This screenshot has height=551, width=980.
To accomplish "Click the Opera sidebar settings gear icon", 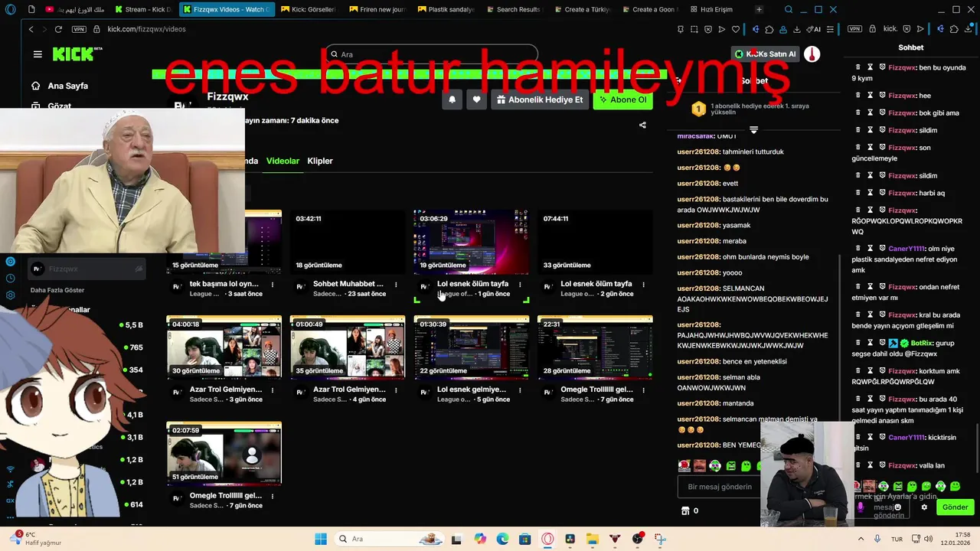I will click(10, 295).
